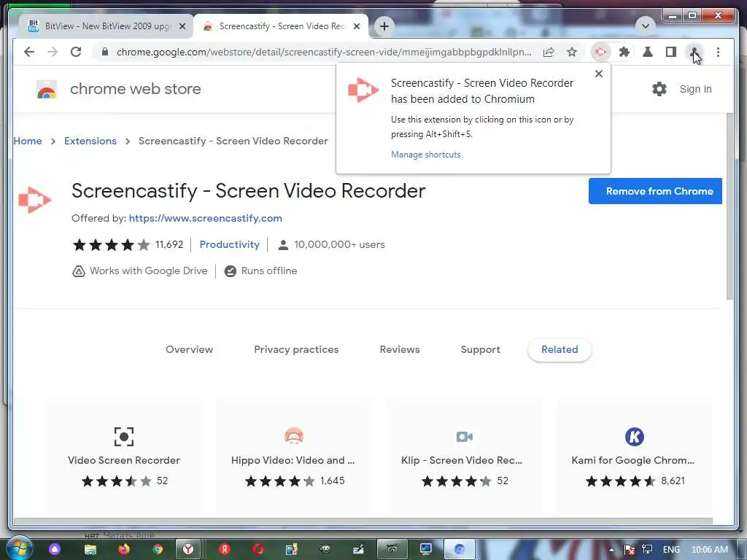The width and height of the screenshot is (747, 560).
Task: Open the file explorer taskbar icon
Action: pos(90,550)
